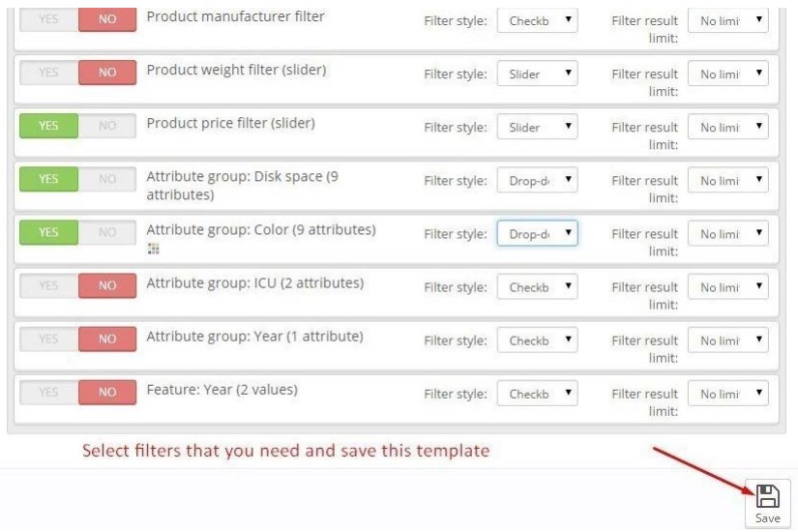Click the color palette icon under Color group
Viewport: 798px width, 532px height.
[x=152, y=250]
